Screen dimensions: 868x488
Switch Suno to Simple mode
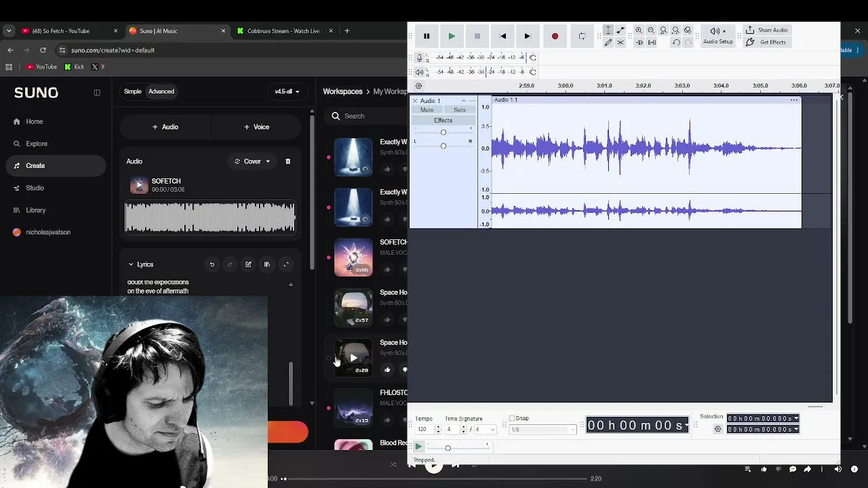(133, 91)
